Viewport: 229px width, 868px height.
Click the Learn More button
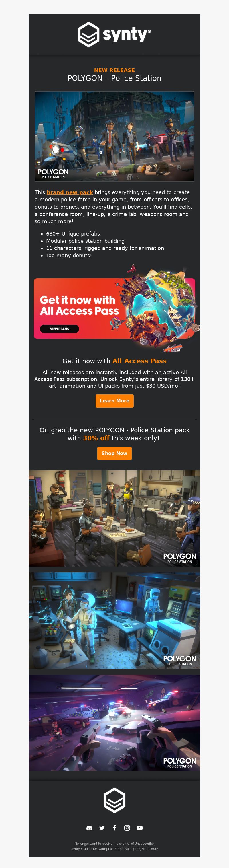(114, 401)
